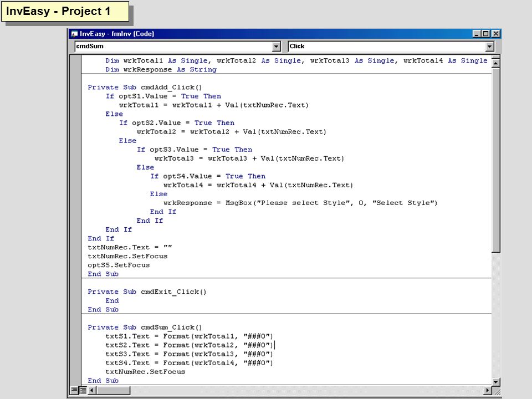Click the "optS5.SetFocus" line
This screenshot has height=399, width=532.
pyautogui.click(x=119, y=265)
